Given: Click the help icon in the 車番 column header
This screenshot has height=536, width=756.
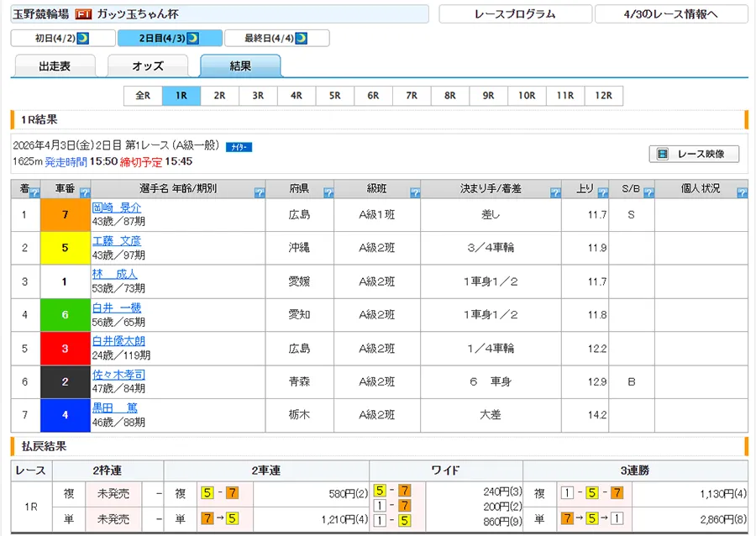Looking at the screenshot, I should pos(83,193).
